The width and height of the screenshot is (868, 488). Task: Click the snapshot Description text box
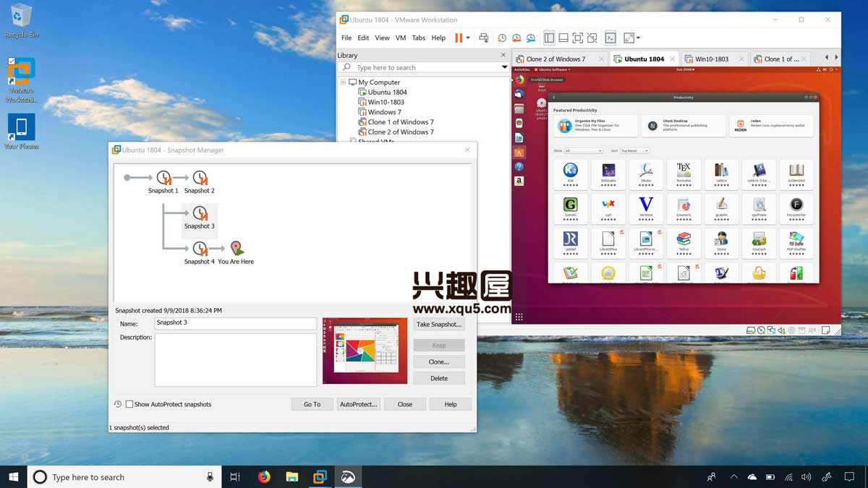pos(235,359)
